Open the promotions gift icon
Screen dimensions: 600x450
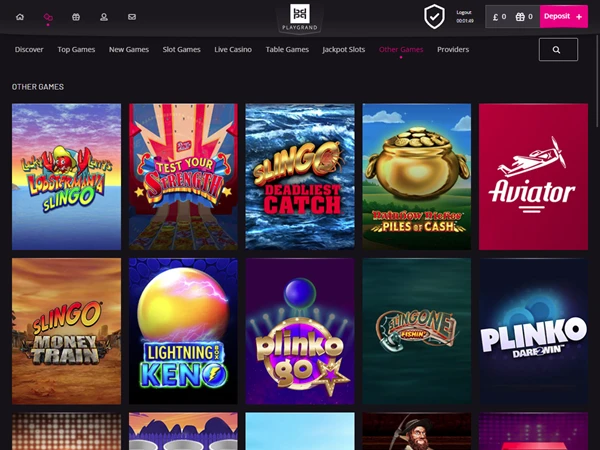(76, 17)
